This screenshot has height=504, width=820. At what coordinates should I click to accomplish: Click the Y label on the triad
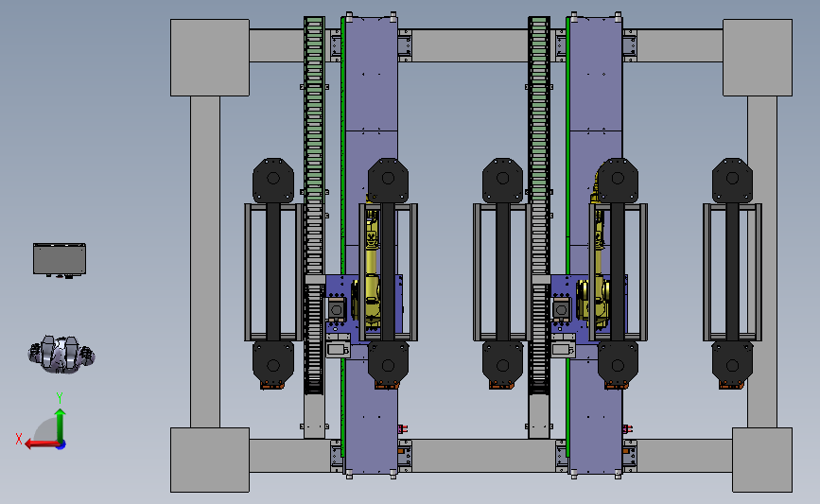60,398
